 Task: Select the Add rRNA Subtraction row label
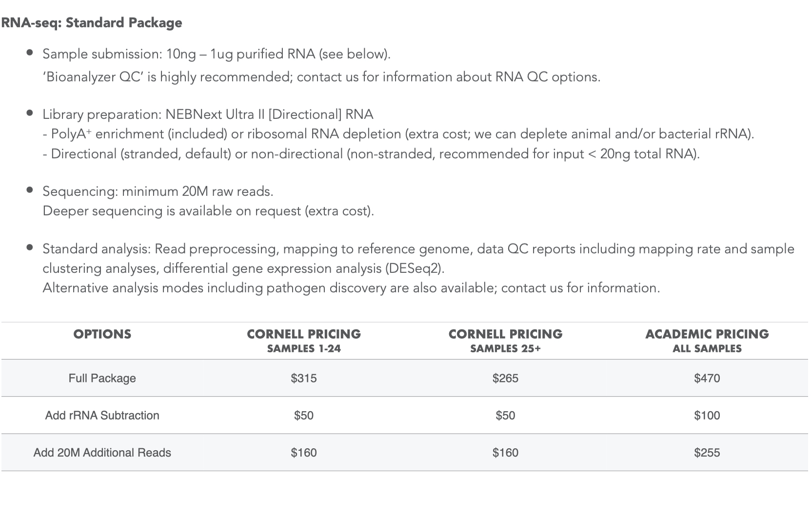(102, 416)
